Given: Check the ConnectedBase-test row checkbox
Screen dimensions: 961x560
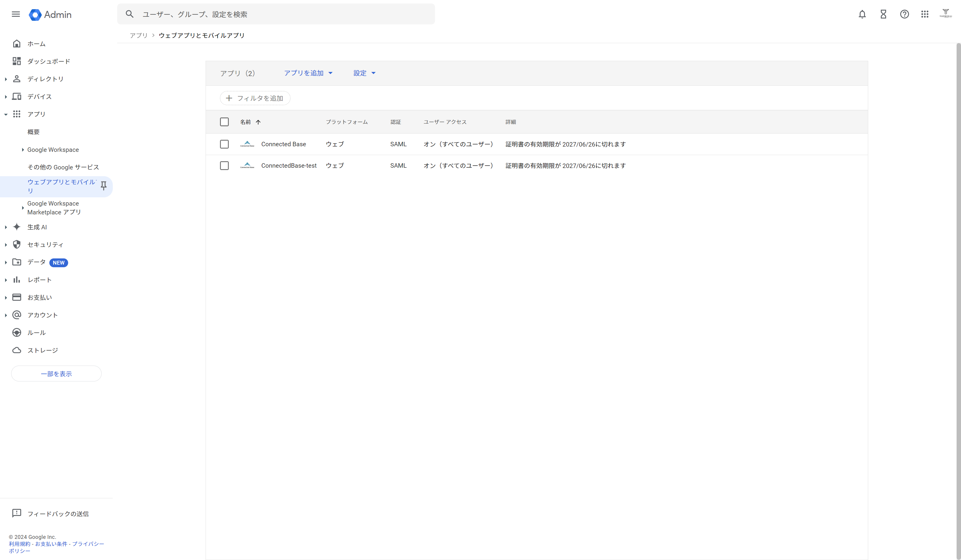Looking at the screenshot, I should point(224,165).
